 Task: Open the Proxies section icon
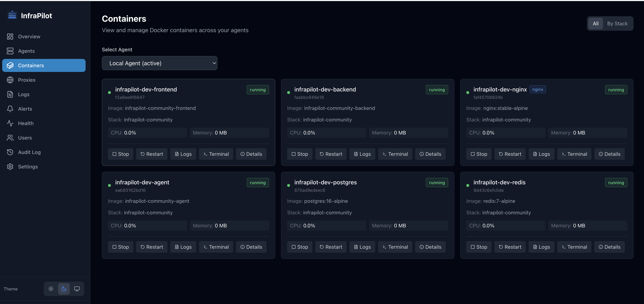(x=10, y=80)
